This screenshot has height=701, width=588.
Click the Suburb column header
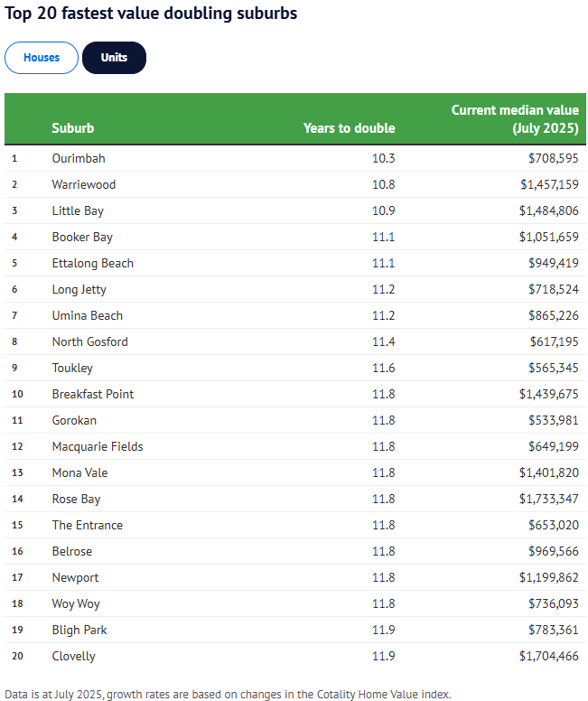pos(73,128)
